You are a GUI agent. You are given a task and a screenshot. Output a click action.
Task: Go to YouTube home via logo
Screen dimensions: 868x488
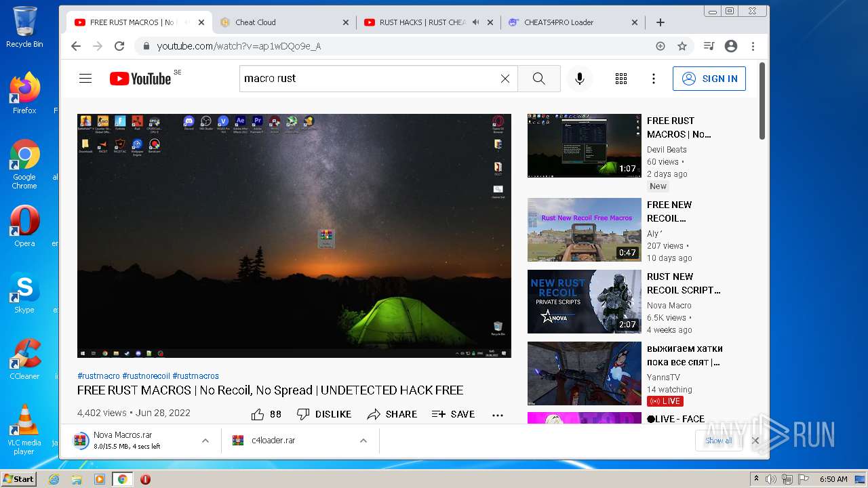pyautogui.click(x=140, y=79)
